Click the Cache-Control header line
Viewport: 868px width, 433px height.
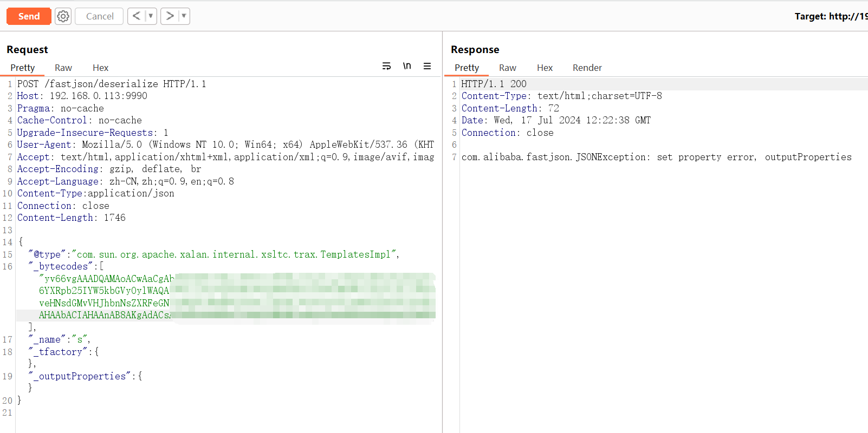pyautogui.click(x=80, y=120)
